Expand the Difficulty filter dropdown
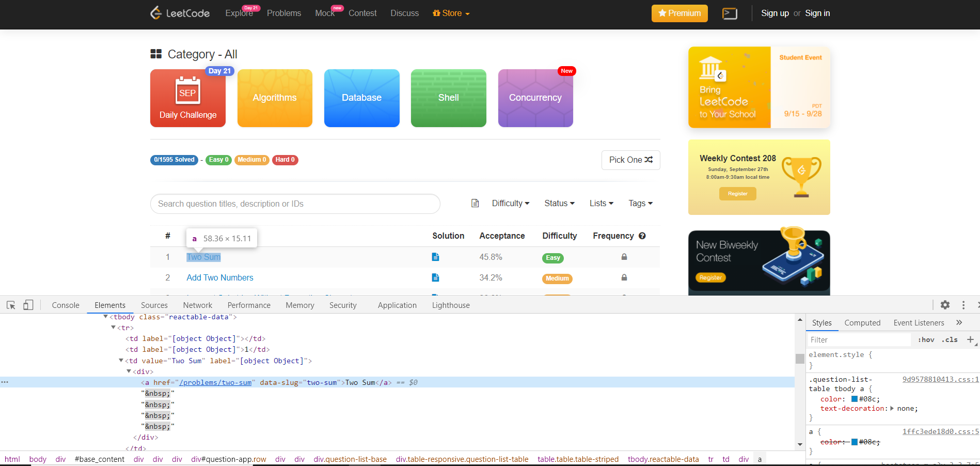Screen dimensions: 980x466 (511, 204)
